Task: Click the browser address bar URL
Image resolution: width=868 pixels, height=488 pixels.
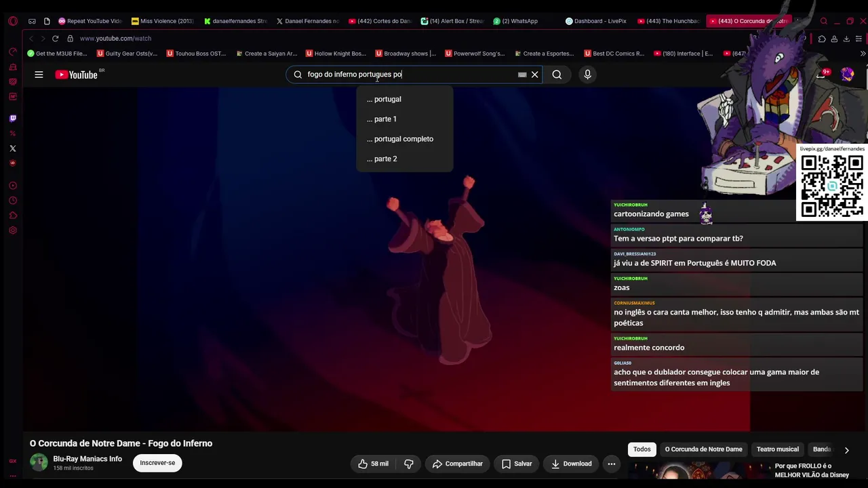Action: pos(115,39)
